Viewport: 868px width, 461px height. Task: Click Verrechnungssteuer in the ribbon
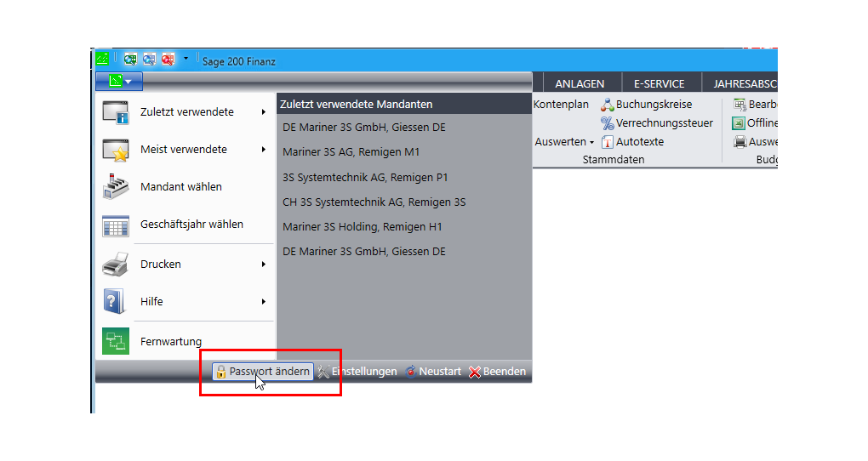657,122
